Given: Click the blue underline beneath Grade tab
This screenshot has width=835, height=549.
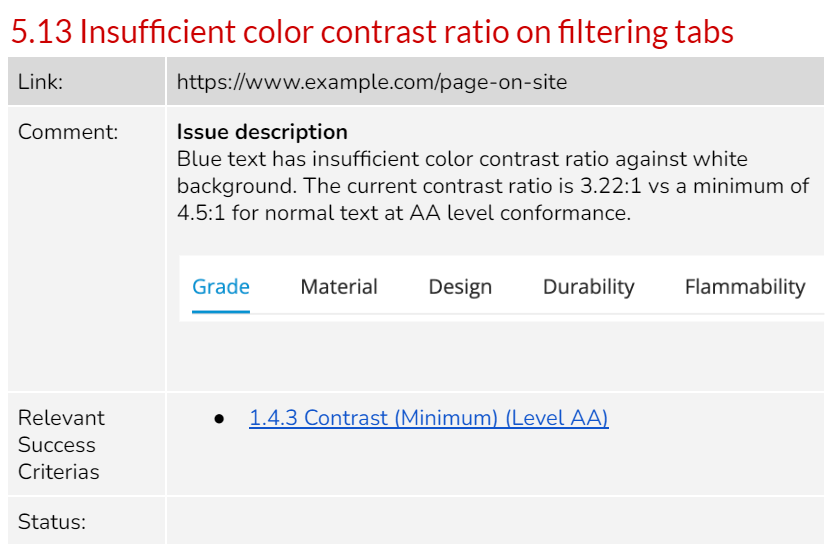Looking at the screenshot, I should (220, 312).
